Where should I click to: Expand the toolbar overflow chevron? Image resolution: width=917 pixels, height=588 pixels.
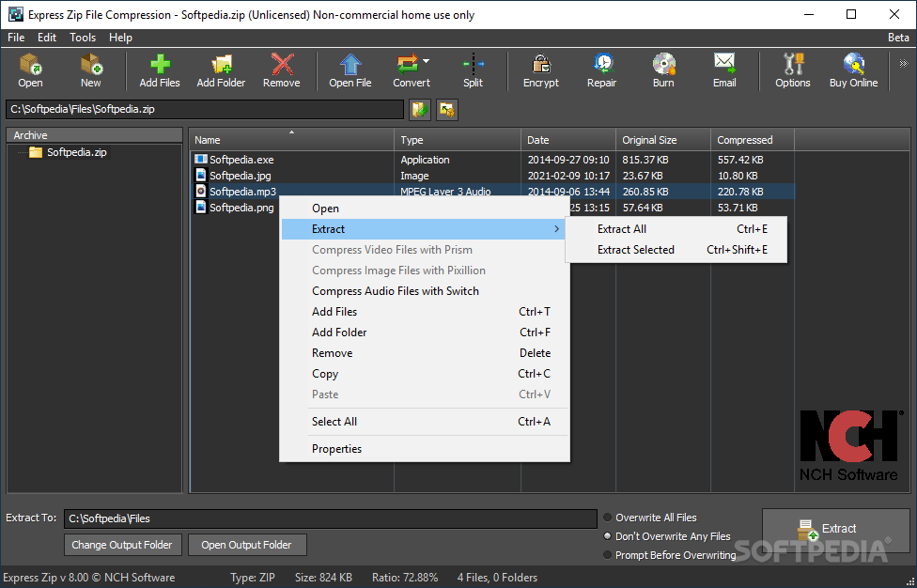[903, 63]
